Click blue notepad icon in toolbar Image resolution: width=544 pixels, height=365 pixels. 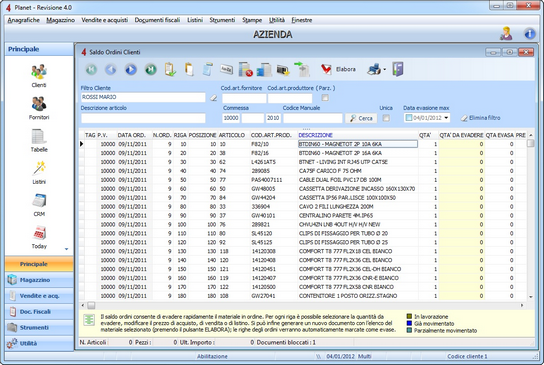point(208,69)
